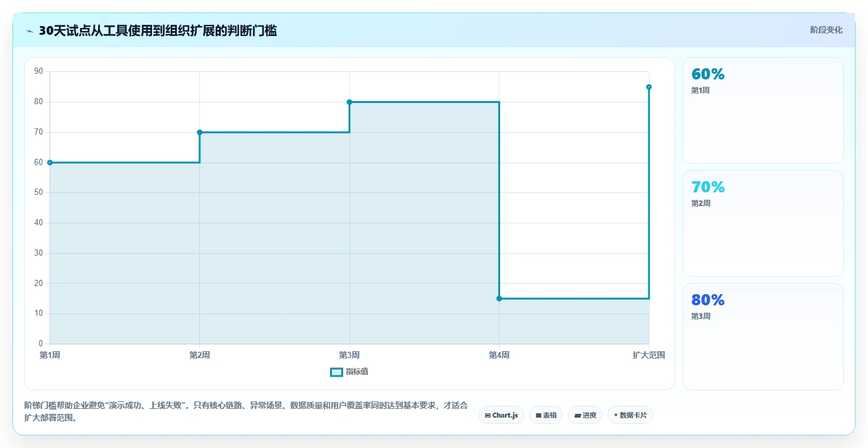Select the 80% 第3周 card

coord(763,336)
